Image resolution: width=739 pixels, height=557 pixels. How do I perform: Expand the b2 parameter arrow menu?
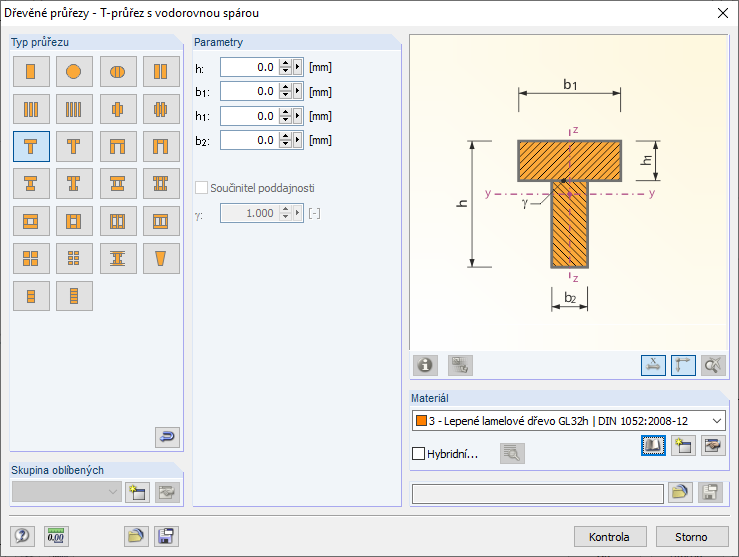[297, 140]
